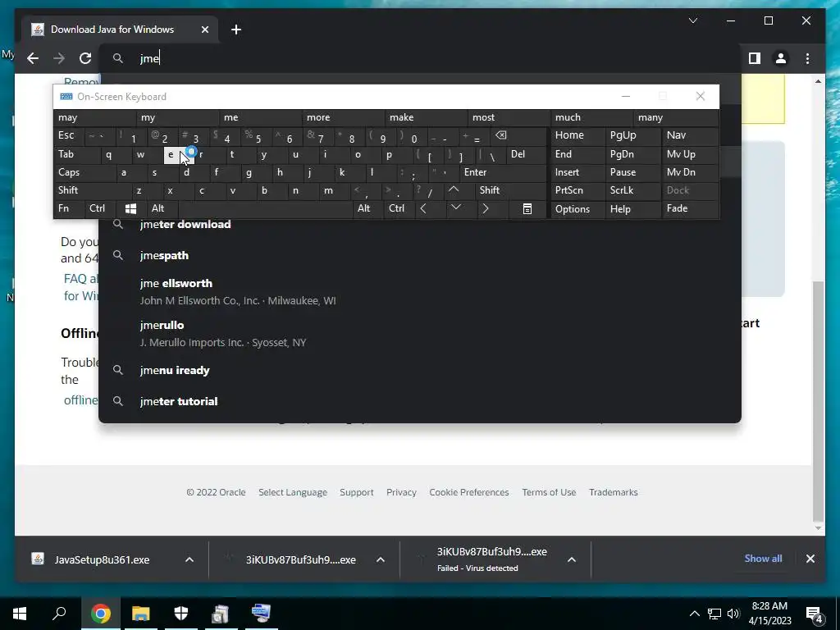Image resolution: width=840 pixels, height=630 pixels.
Task: Open the Terms of Use link
Action: pyautogui.click(x=549, y=492)
